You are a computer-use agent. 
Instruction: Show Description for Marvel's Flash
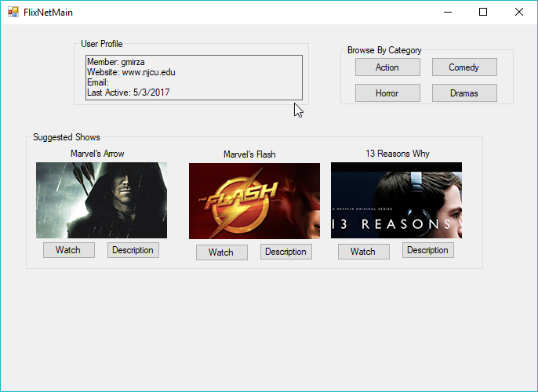pos(285,252)
